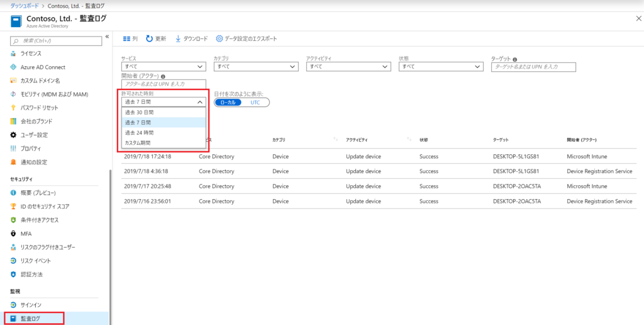Click the ターゲット name or UPN field
Image resolution: width=644 pixels, height=325 pixels.
[x=533, y=67]
